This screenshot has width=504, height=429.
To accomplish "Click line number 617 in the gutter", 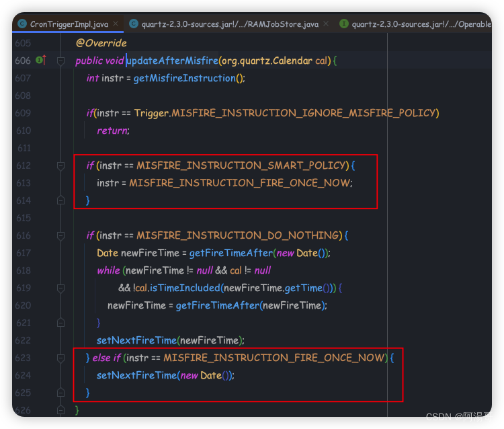I will (23, 253).
